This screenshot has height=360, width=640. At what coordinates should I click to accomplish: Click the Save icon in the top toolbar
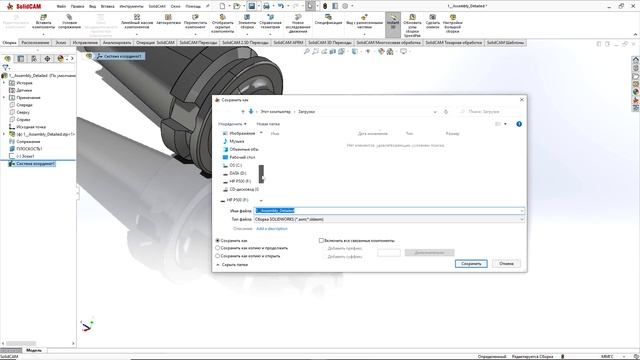[251, 6]
